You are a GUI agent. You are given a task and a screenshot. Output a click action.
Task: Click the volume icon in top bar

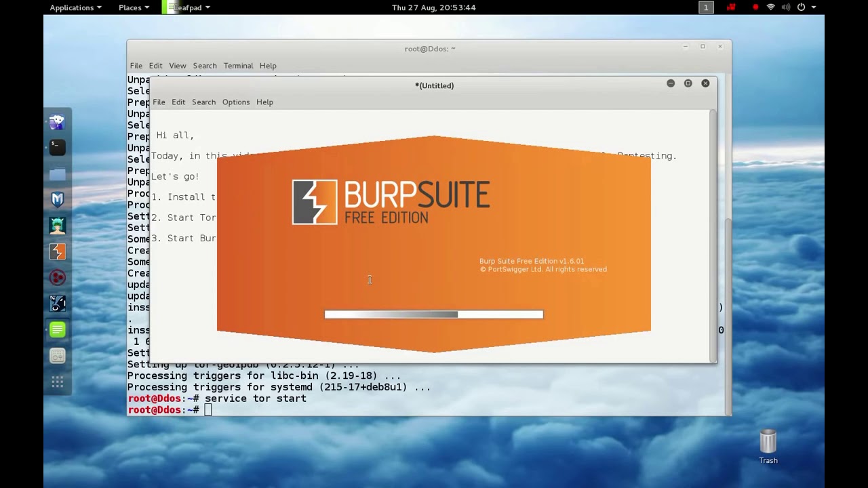[786, 7]
